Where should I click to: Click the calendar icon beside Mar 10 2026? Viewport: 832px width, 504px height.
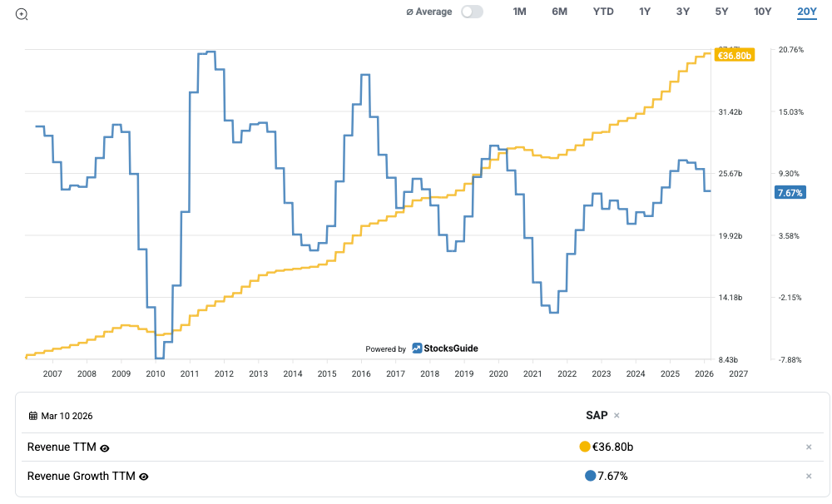pyautogui.click(x=32, y=416)
